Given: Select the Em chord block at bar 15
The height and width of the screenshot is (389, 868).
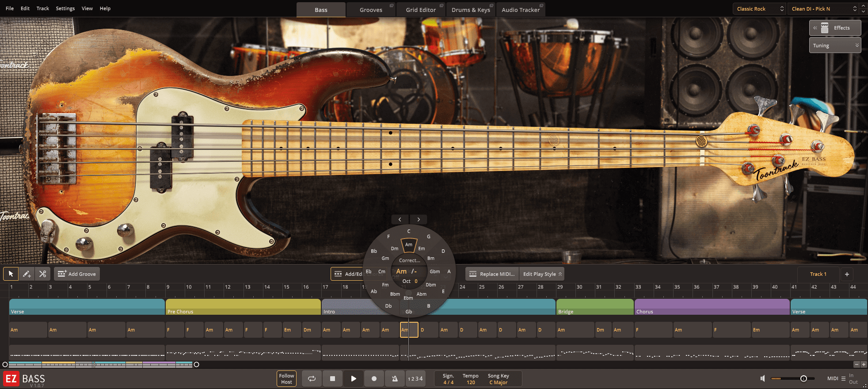Looking at the screenshot, I should pos(291,330).
